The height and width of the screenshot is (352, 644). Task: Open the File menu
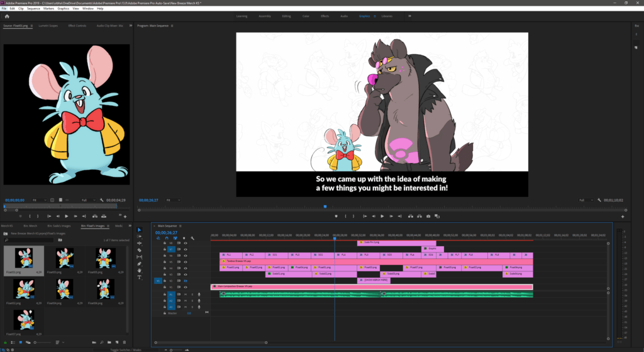tap(4, 8)
